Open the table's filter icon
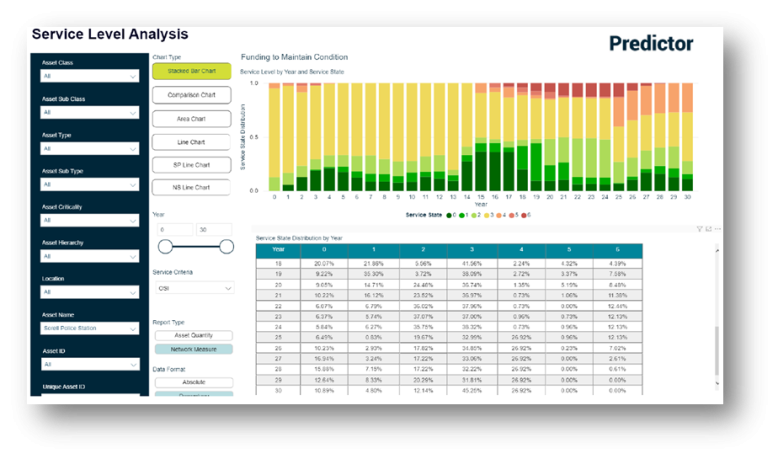This screenshot has width=778, height=459. [x=700, y=229]
